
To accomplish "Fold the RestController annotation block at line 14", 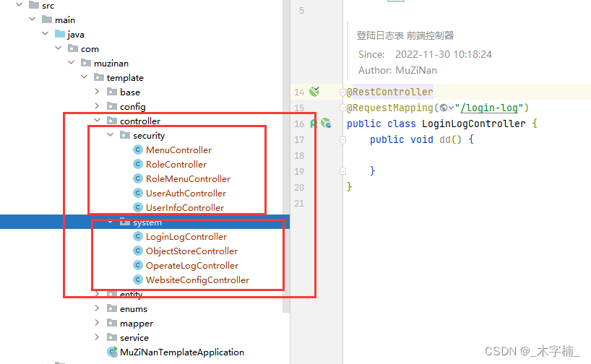I will (x=342, y=92).
